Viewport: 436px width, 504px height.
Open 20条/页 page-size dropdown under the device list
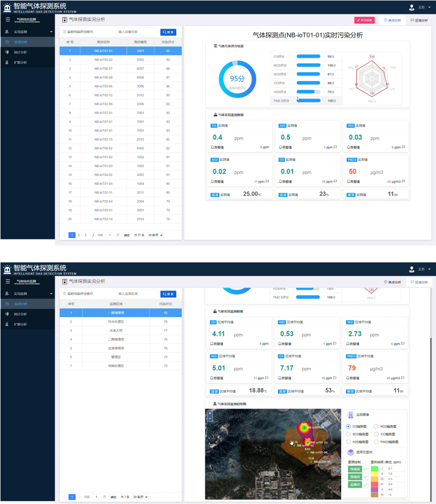coord(155,235)
